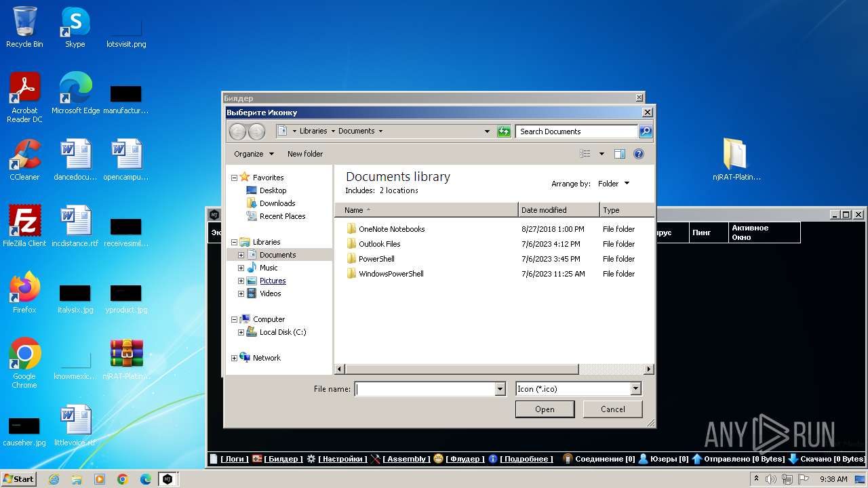Click the Cancel button

click(613, 409)
